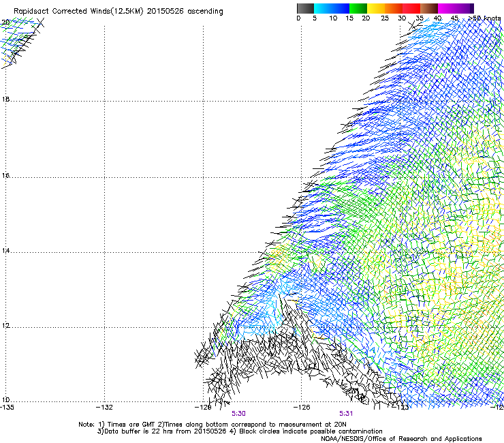Click the latitude '18' axis label
Image resolution: width=504 pixels, height=443 pixels.
pyautogui.click(x=5, y=99)
